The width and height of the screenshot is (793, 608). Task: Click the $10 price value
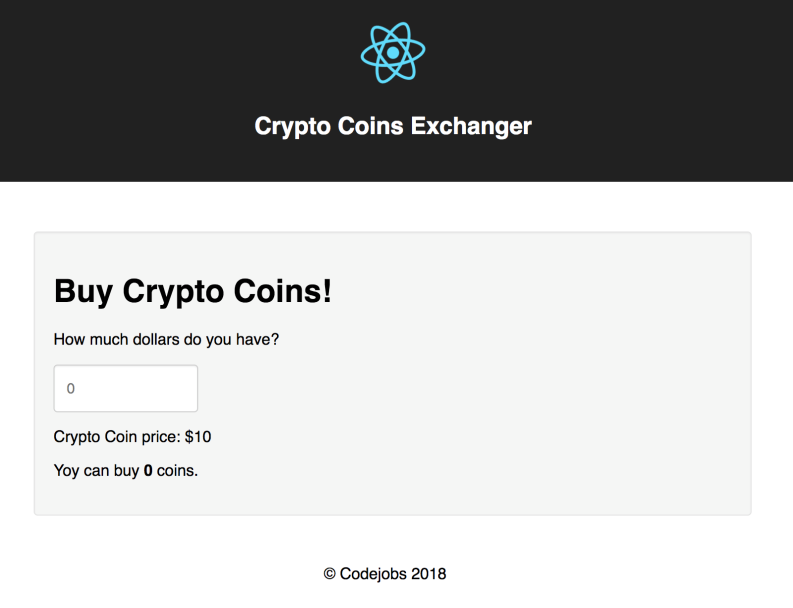198,437
